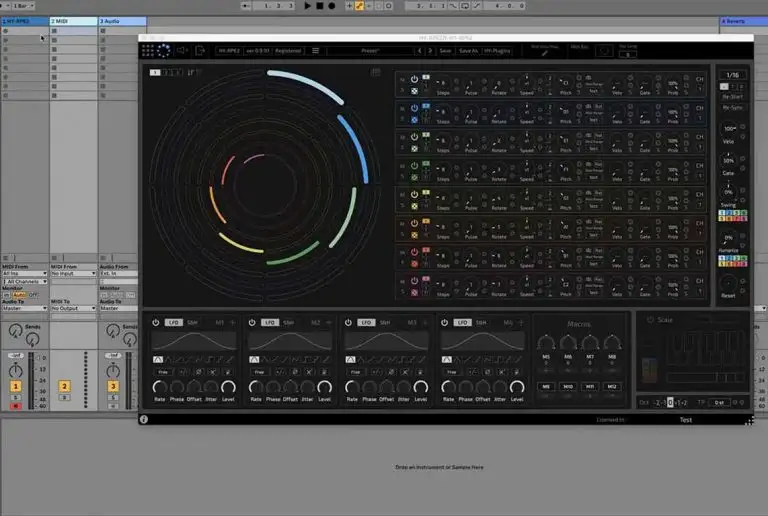Image resolution: width=768 pixels, height=516 pixels.
Task: Toggle power on fifth sequencer ring row
Action: 414,194
